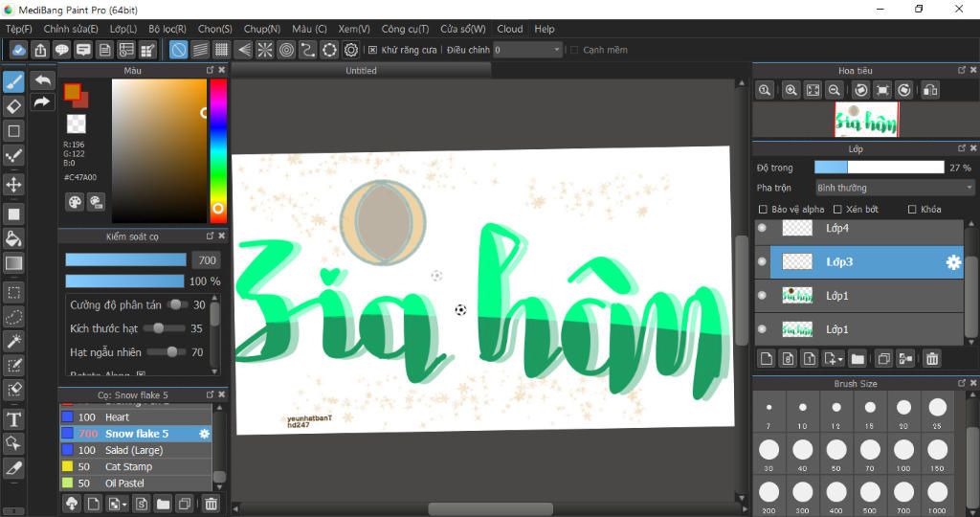Screen dimensions: 980x517
Task: Click the Redo arrow
Action: click(42, 101)
